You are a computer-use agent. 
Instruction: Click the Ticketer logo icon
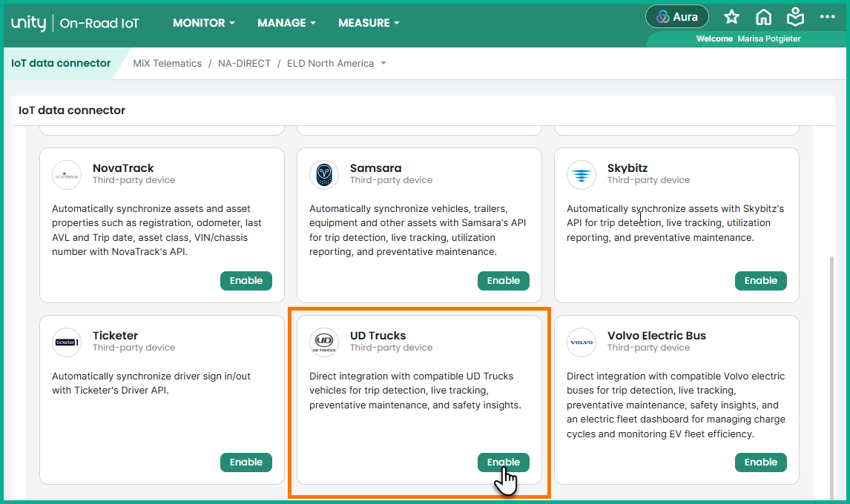[x=67, y=342]
